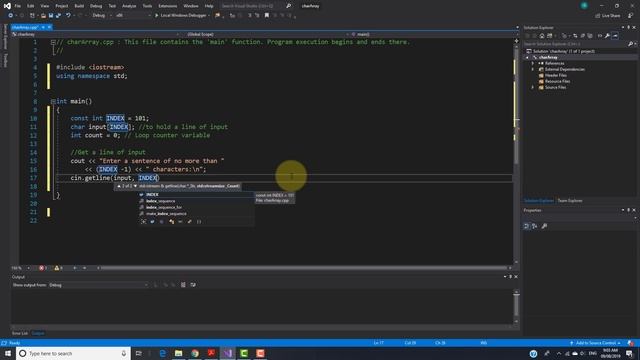Open the Debug menu
640x360 pixels.
pos(96,6)
